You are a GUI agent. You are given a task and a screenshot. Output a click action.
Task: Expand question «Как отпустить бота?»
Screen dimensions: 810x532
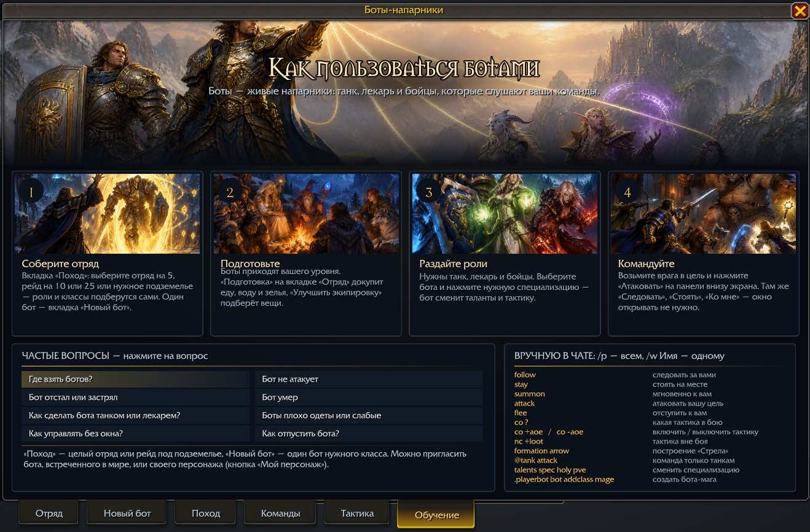[x=369, y=434]
